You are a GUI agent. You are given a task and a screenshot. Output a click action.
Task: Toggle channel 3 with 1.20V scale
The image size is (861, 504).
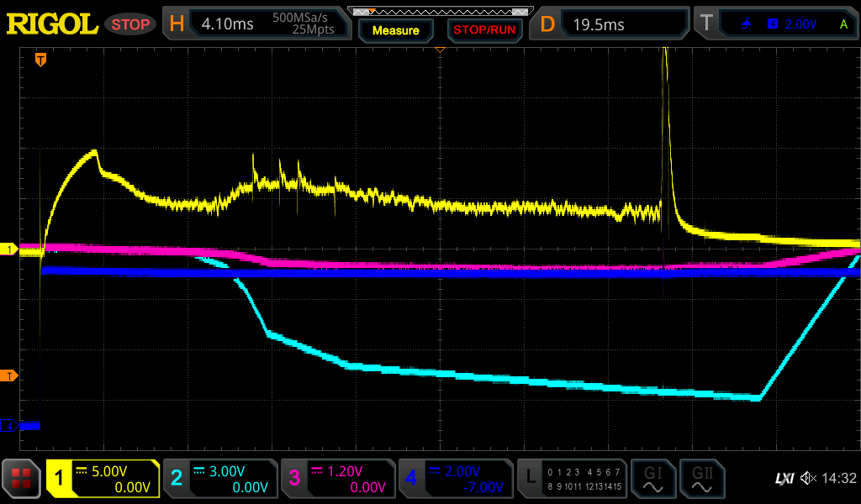pyautogui.click(x=337, y=479)
